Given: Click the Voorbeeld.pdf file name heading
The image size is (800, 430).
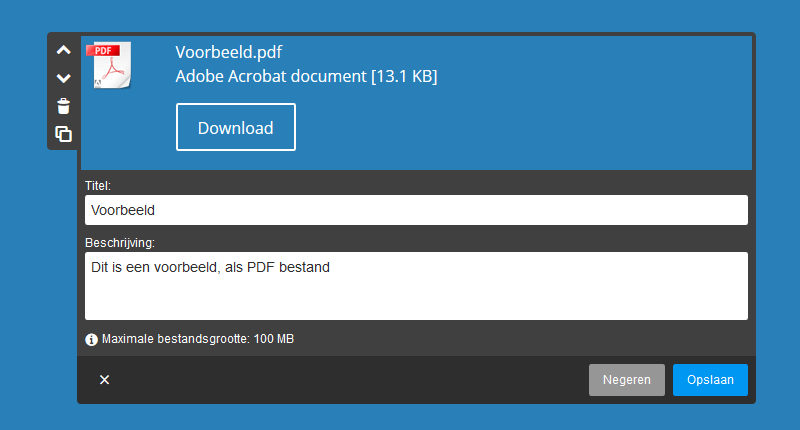Looking at the screenshot, I should click(229, 52).
